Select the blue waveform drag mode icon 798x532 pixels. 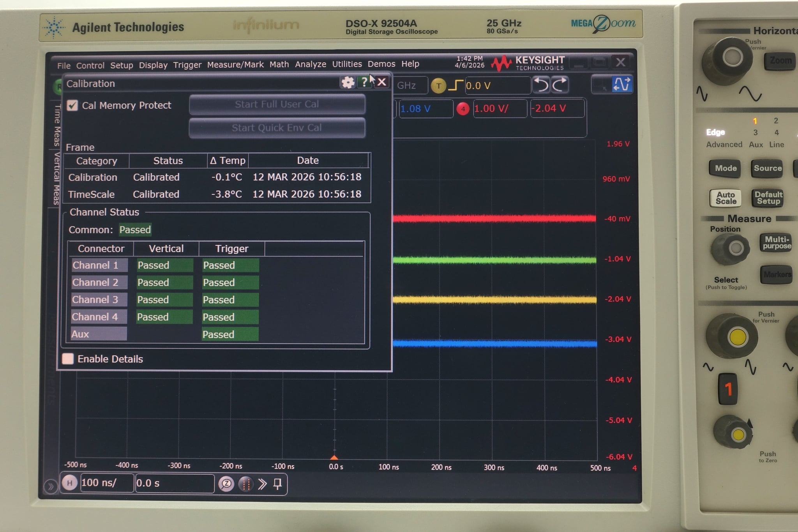(622, 84)
